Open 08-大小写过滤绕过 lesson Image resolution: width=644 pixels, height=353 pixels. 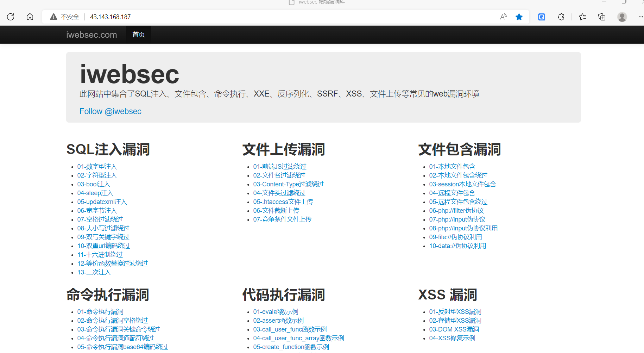[103, 228]
